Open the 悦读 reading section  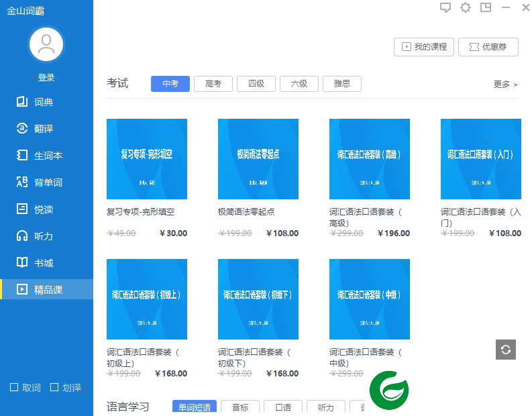click(x=46, y=209)
